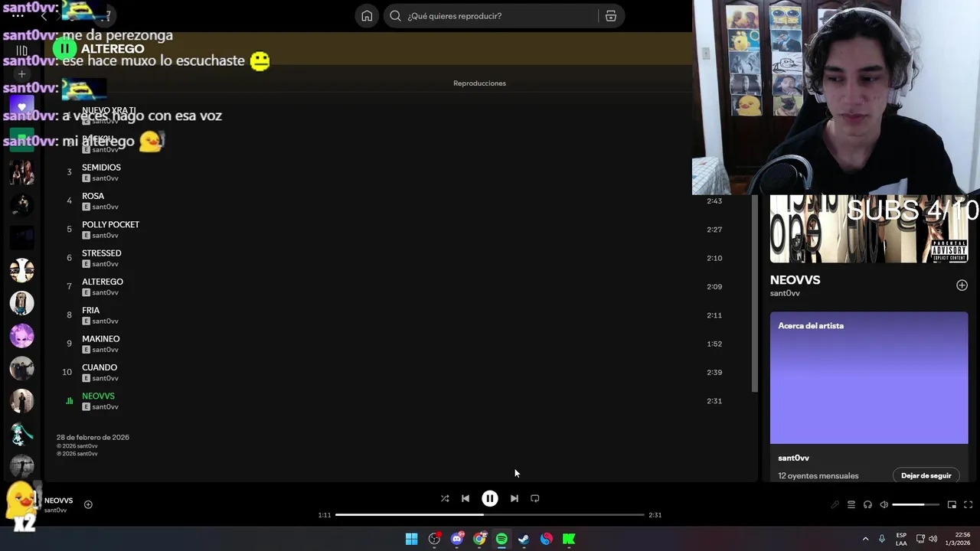Click Spotify icon in the taskbar
Screen dimensions: 980x551
(501, 539)
